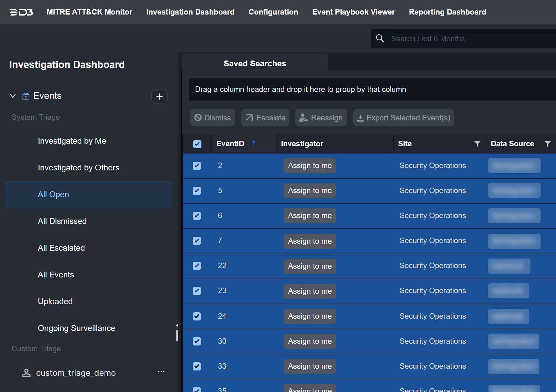Click the D3 logo icon
The width and height of the screenshot is (556, 392).
click(x=21, y=12)
